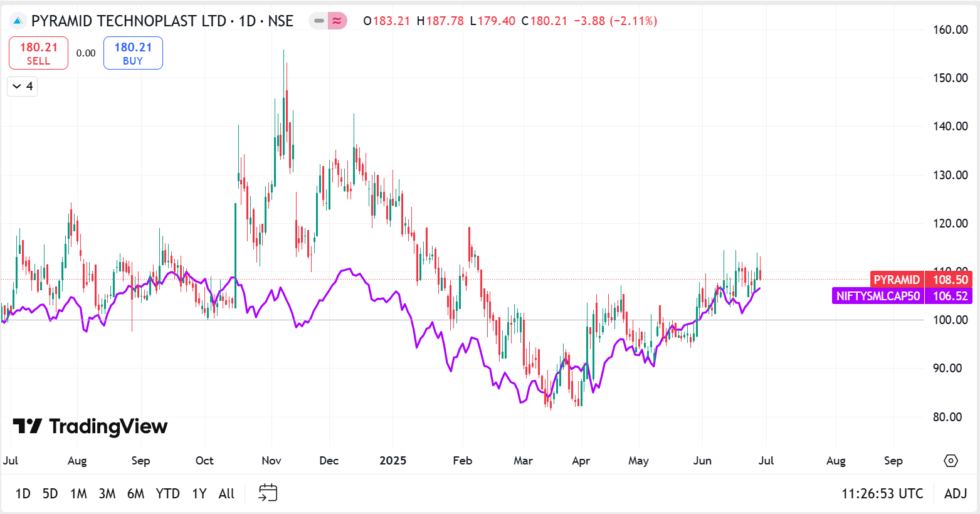The image size is (980, 514).
Task: Toggle ADJ adjusted data option
Action: coord(956,493)
